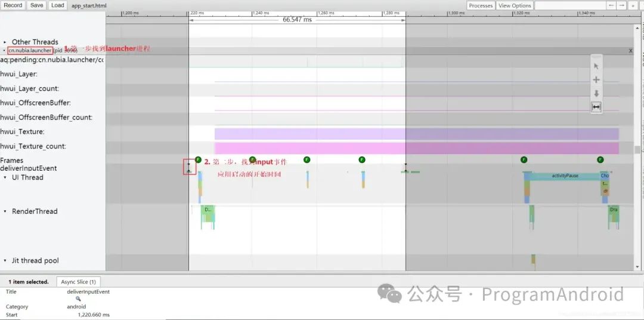Click the Category value android
The width and height of the screenshot is (644, 320).
[76, 306]
